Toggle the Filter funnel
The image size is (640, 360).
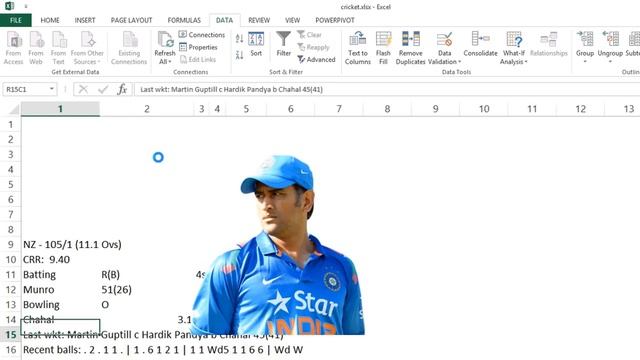tap(283, 44)
